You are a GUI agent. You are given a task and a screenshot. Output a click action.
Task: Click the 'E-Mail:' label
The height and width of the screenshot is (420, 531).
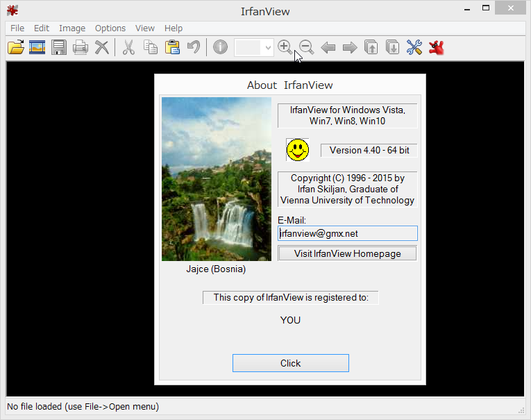(x=292, y=220)
